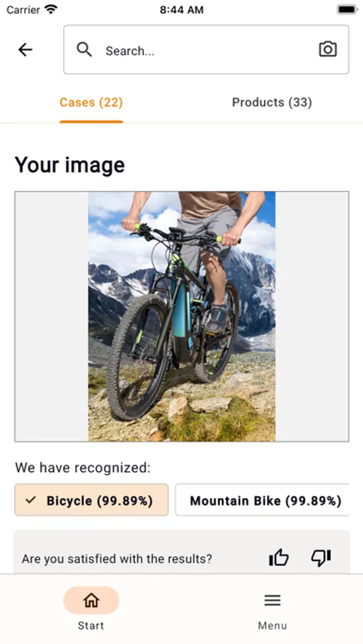Deselect the Bicycle (99.89%) filter chip
The image size is (363, 644).
[x=91, y=500]
